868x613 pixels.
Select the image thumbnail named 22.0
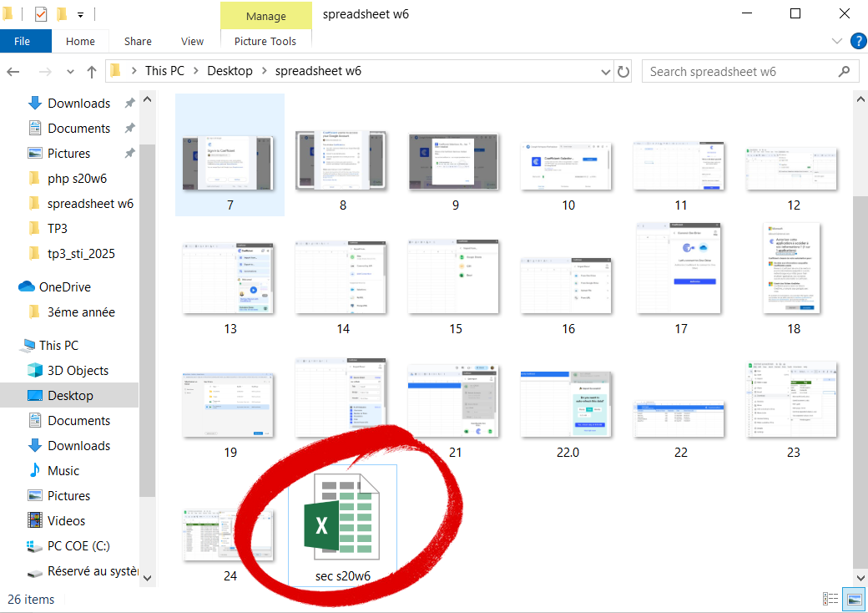(568, 404)
